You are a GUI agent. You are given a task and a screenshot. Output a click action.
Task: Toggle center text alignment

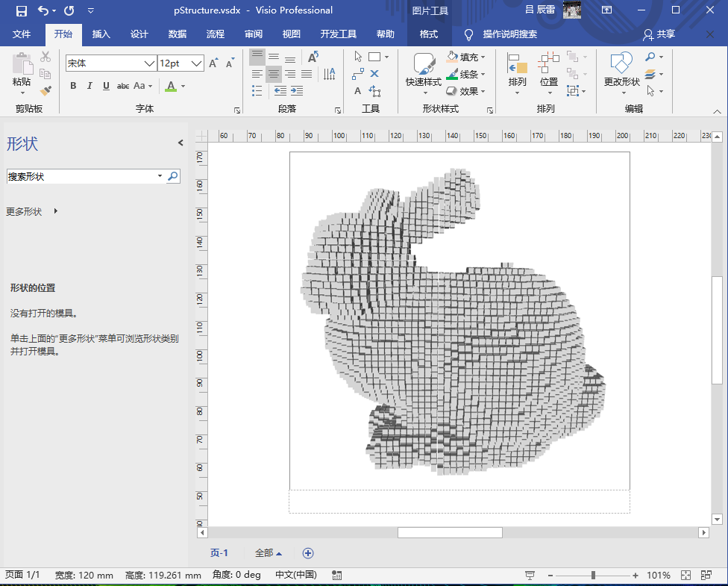pyautogui.click(x=274, y=74)
